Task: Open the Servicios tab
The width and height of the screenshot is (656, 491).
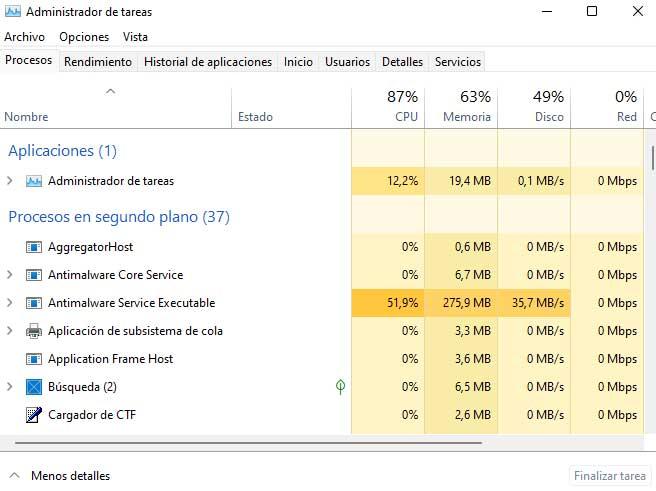Action: point(457,62)
